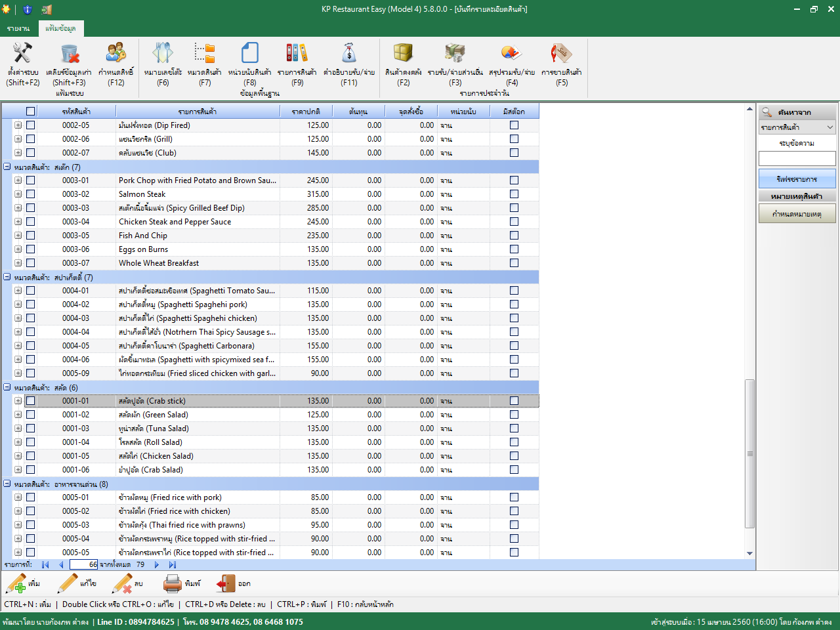Screen dimensions: 840x630
Task: Toggle the select-all checkbox in header
Action: 30,112
